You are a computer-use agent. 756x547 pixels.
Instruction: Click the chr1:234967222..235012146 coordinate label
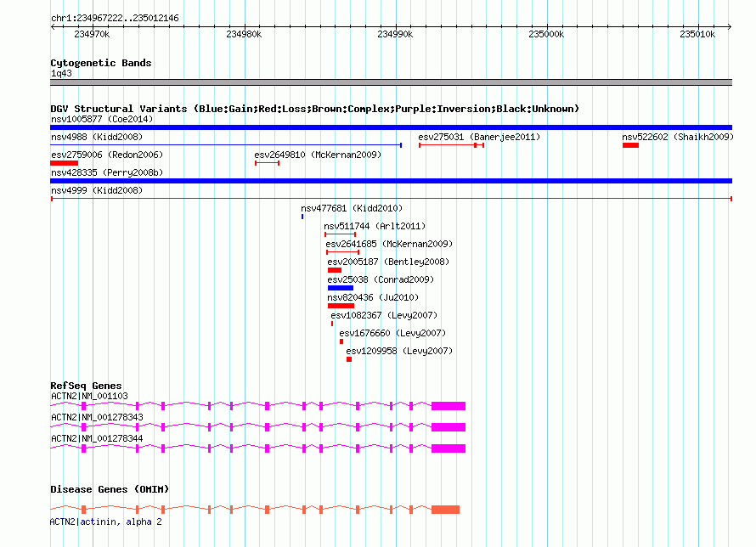coord(115,18)
